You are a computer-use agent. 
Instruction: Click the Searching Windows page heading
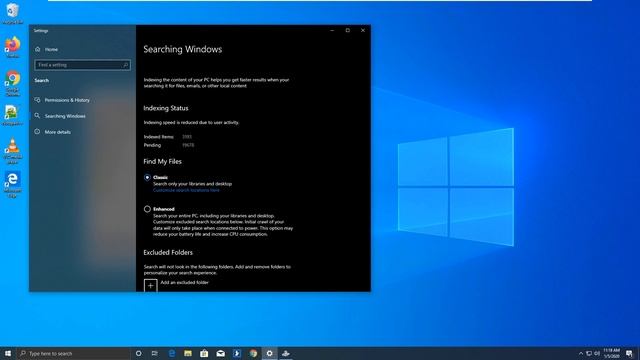[182, 49]
